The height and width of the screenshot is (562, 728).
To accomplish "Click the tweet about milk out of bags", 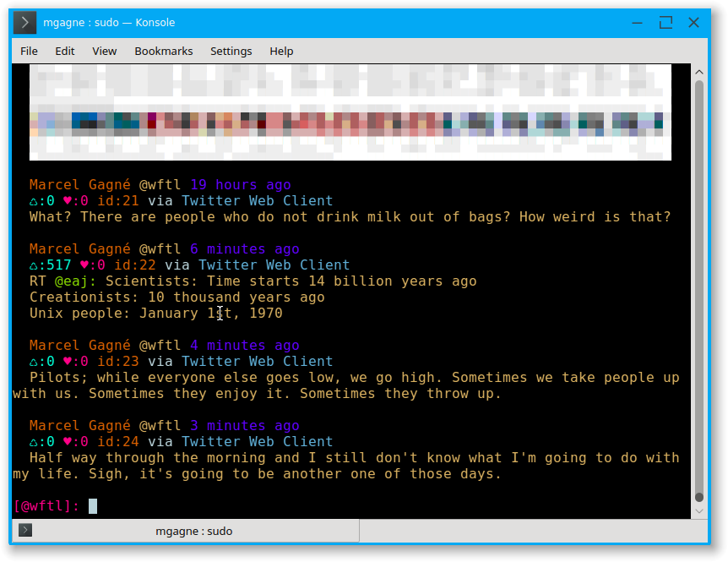I will point(350,217).
